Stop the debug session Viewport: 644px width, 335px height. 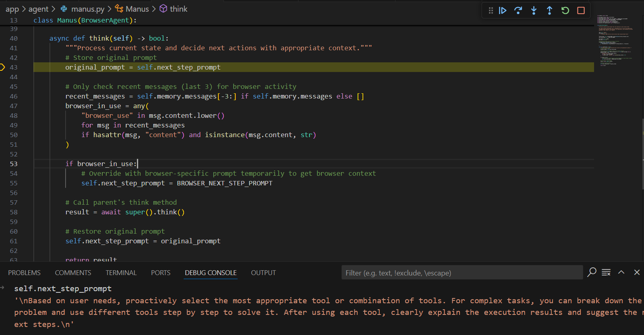pos(581,10)
